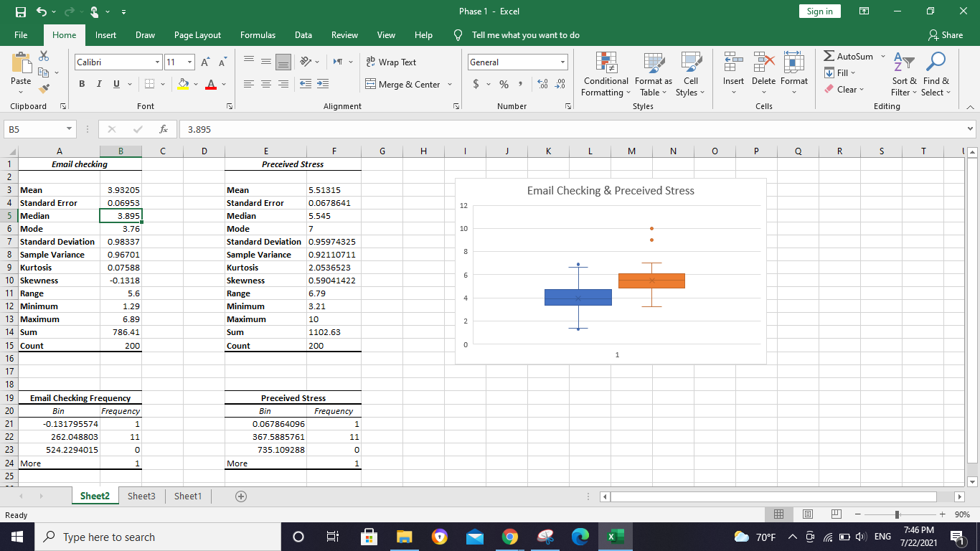Open the Data ribbon tab

click(x=303, y=35)
